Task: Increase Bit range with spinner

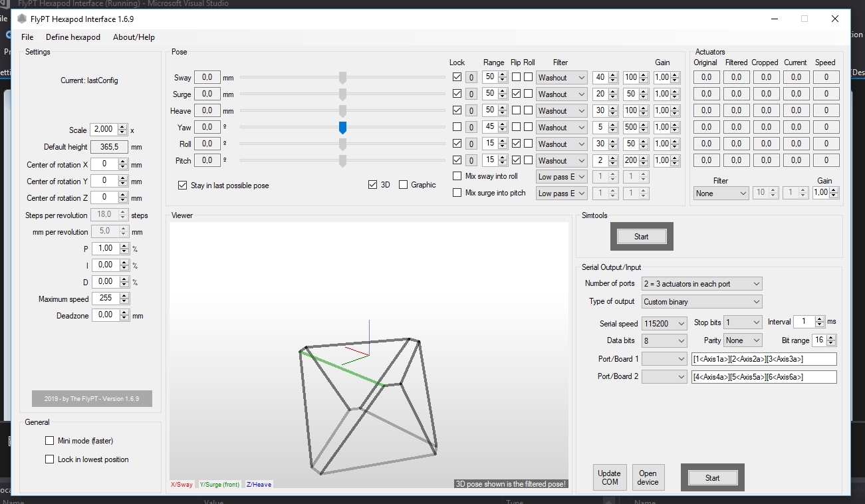Action: [832, 337]
